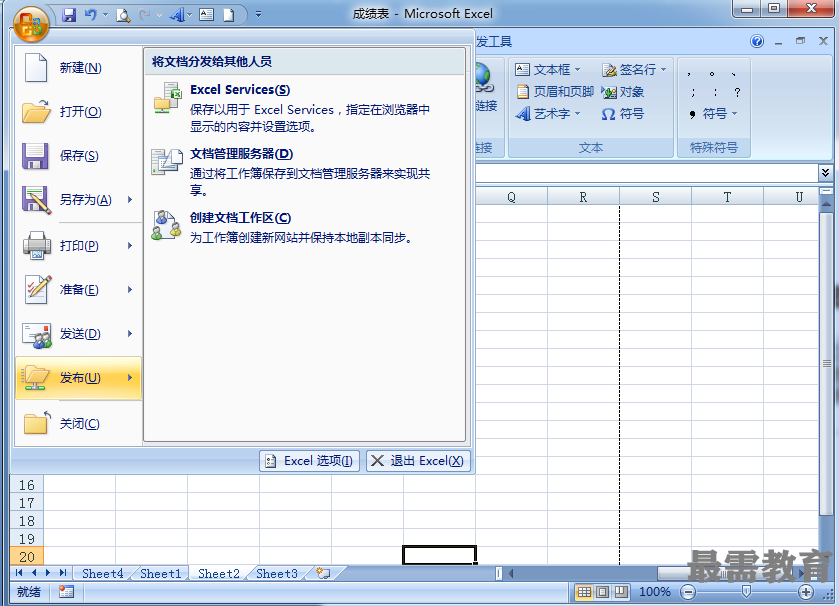
Task: Select 保存(S) from Office menu
Action: (x=79, y=156)
